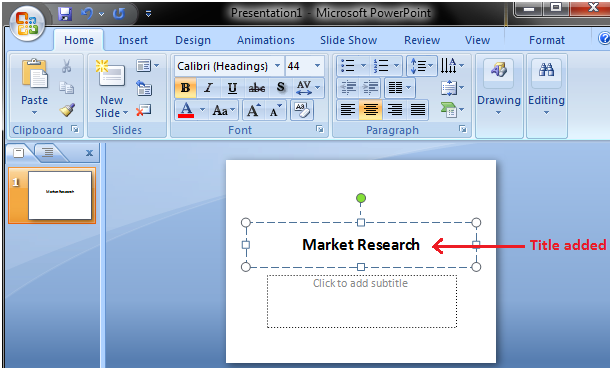The width and height of the screenshot is (612, 370).
Task: Open the font name dropdown
Action: (278, 66)
